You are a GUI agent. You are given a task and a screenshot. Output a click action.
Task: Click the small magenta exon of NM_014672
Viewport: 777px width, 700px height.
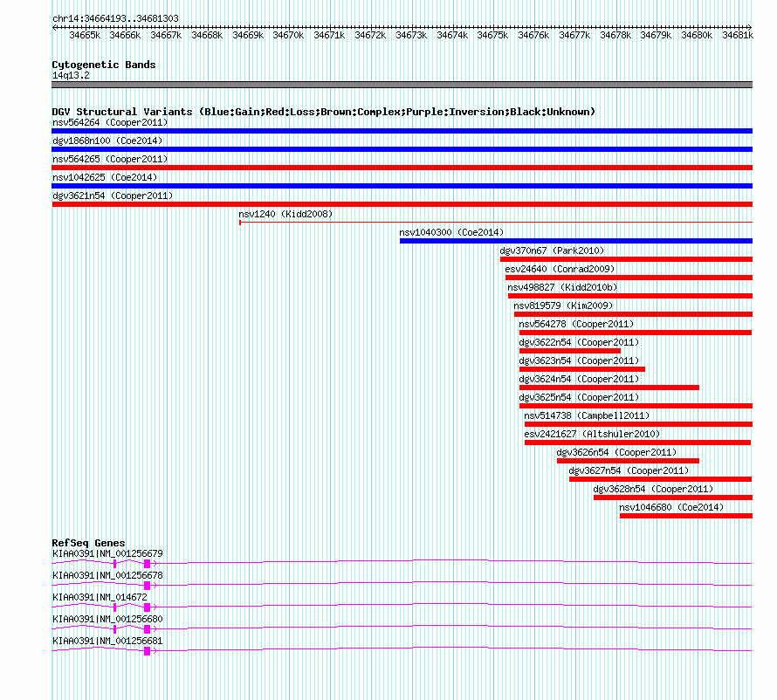[115, 607]
